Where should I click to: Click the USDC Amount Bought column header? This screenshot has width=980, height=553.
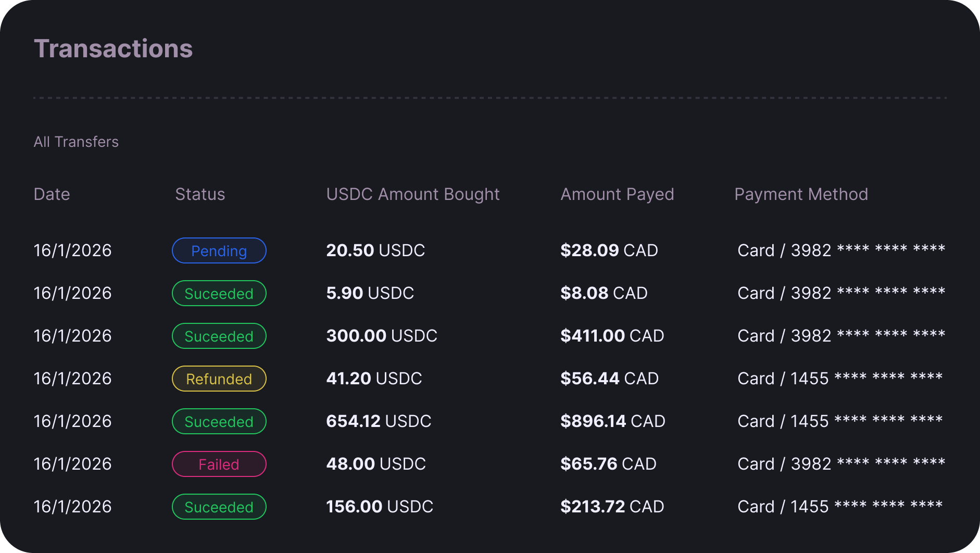(x=412, y=194)
